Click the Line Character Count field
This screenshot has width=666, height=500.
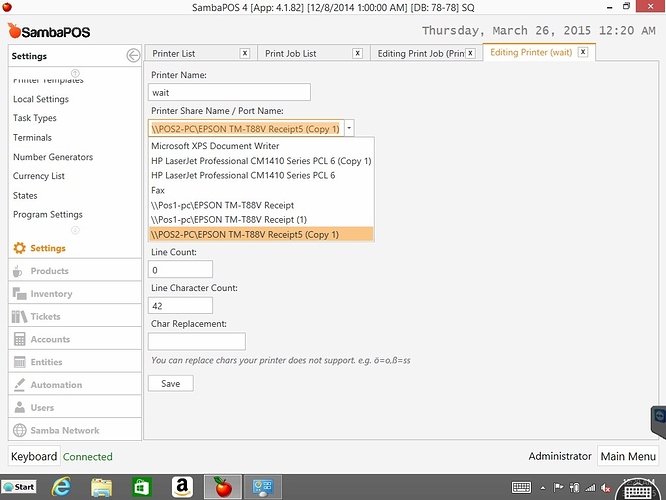click(181, 305)
